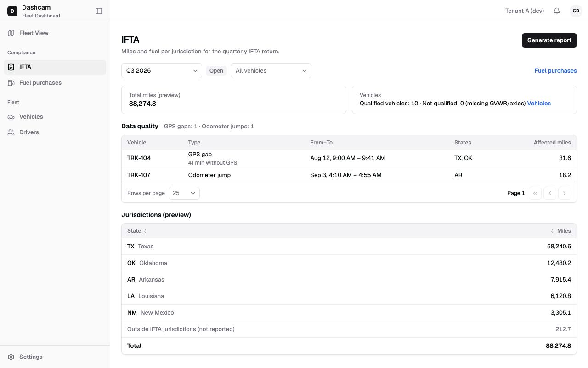The width and height of the screenshot is (588, 368).
Task: Go to previous page chevron button
Action: 550,193
